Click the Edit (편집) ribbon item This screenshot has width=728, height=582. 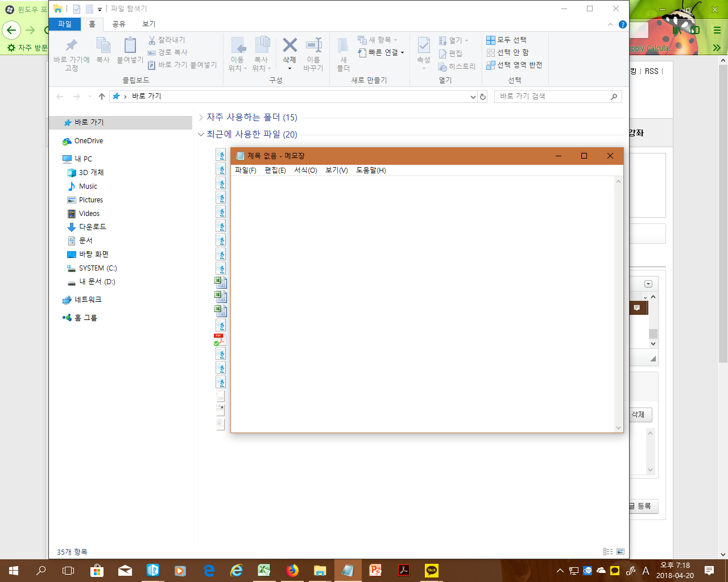click(x=450, y=53)
